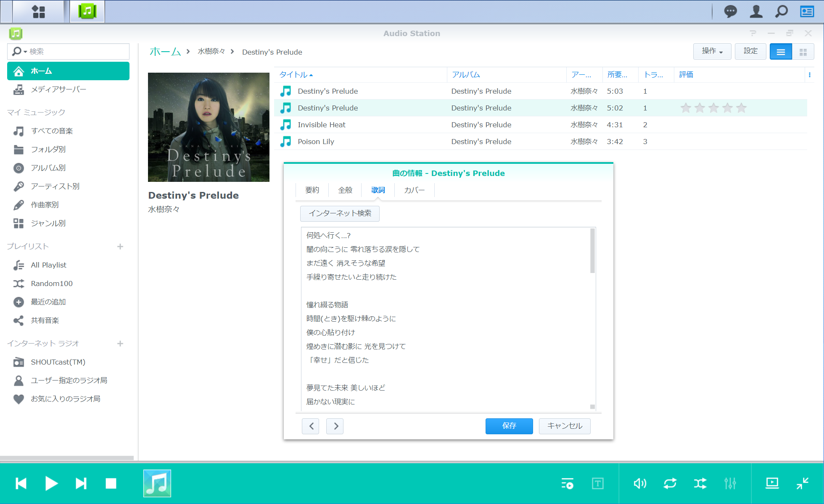Open the 操作 dropdown menu

coord(712,51)
